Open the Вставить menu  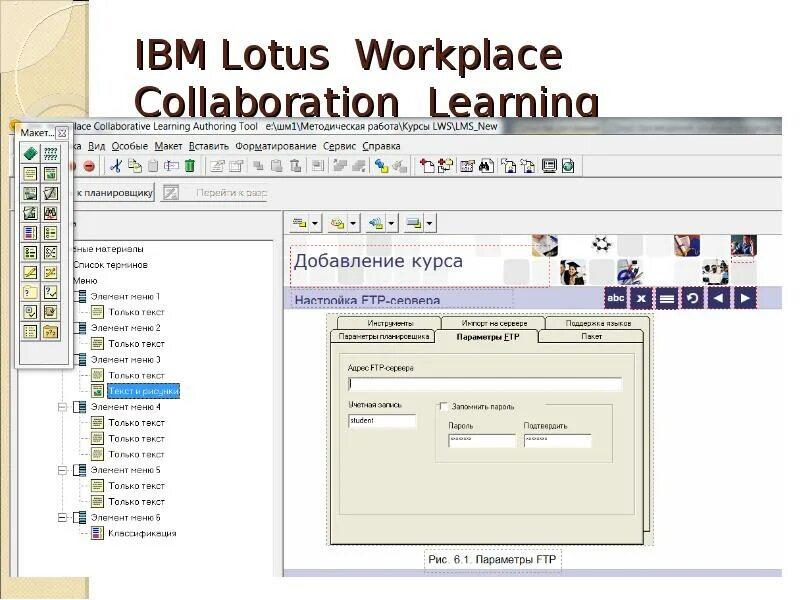coord(209,146)
